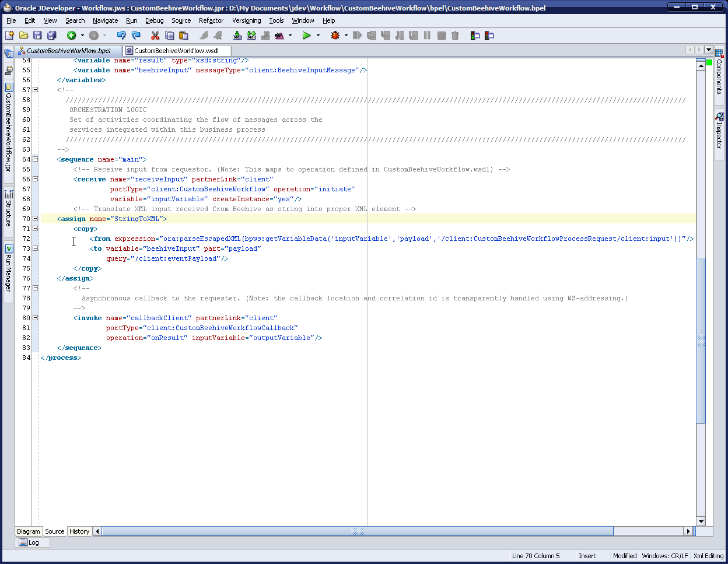The height and width of the screenshot is (564, 728).
Task: Collapse the sequence main code fold
Action: (35, 159)
